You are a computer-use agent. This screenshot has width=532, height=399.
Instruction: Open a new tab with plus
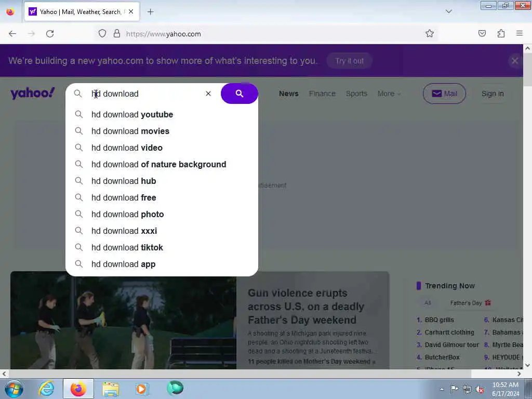point(150,12)
